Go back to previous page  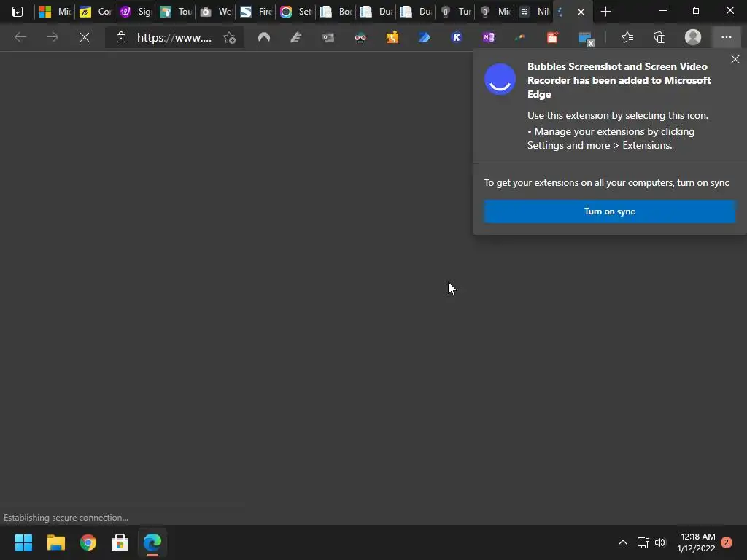20,37
